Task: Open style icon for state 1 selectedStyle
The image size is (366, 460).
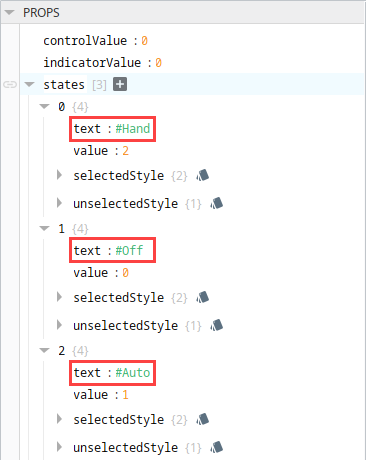Action: point(203,297)
